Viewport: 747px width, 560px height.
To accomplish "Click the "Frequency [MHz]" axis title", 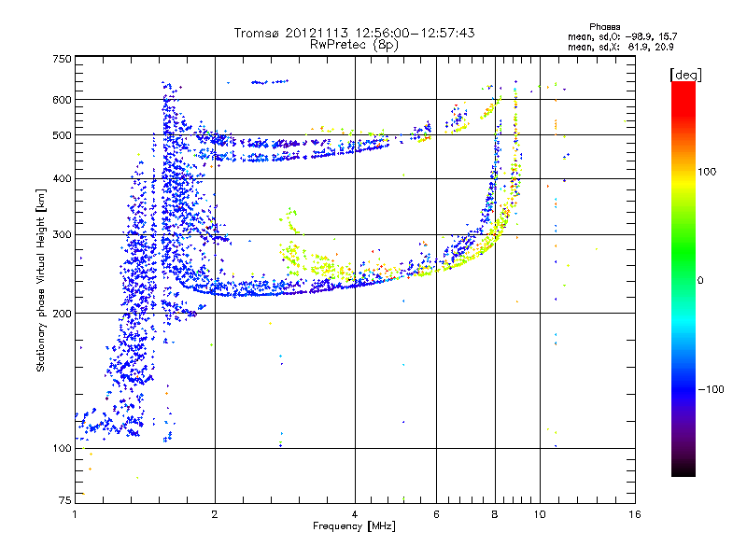I will pos(354,526).
